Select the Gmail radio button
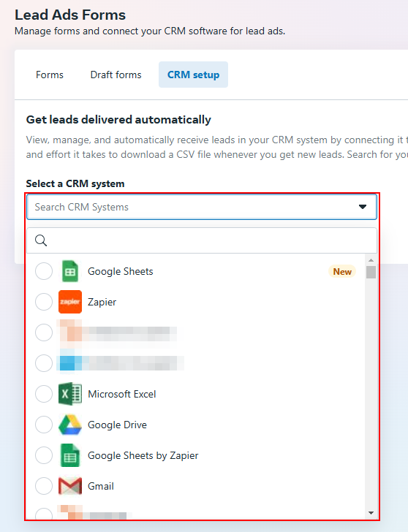Image resolution: width=408 pixels, height=532 pixels. point(44,486)
